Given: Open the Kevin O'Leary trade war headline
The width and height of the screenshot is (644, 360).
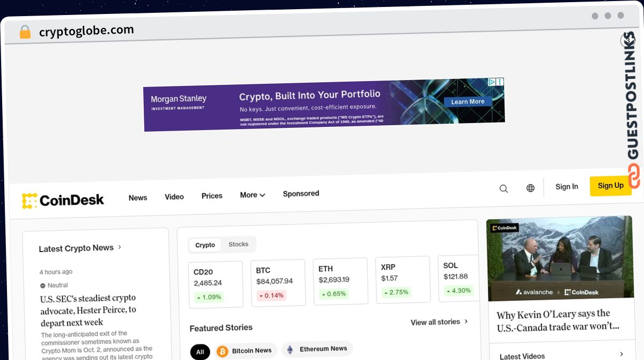Looking at the screenshot, I should point(558,320).
